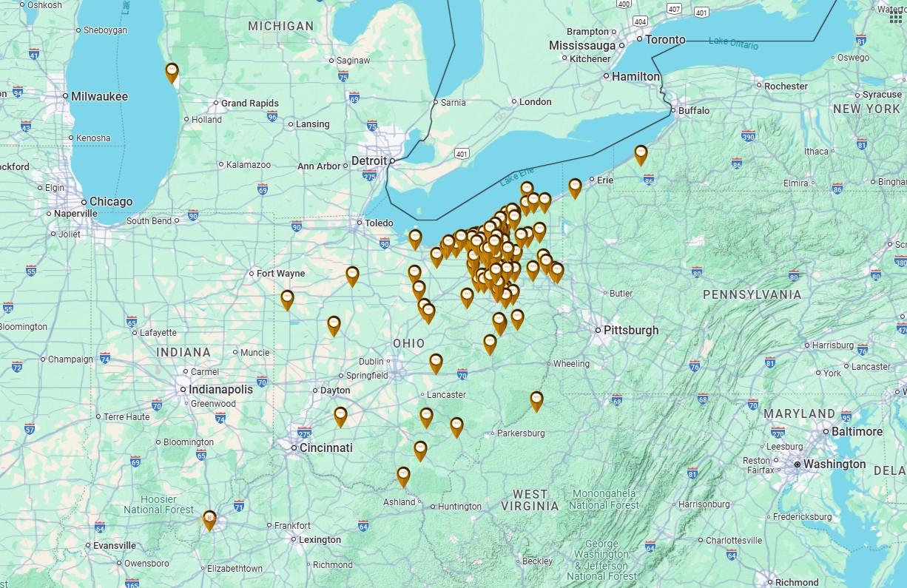
Task: Select the pin east of Toledo
Action: click(415, 238)
